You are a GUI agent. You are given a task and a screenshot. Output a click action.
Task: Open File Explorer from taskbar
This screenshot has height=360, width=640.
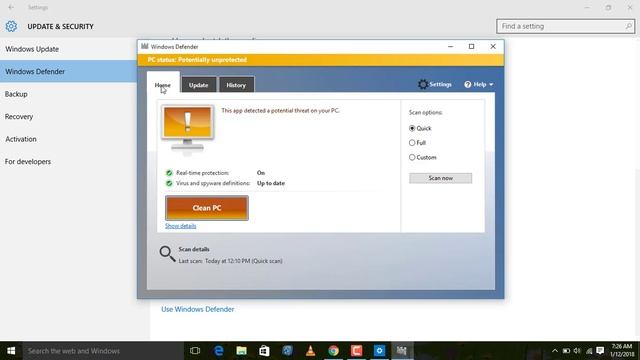point(241,351)
